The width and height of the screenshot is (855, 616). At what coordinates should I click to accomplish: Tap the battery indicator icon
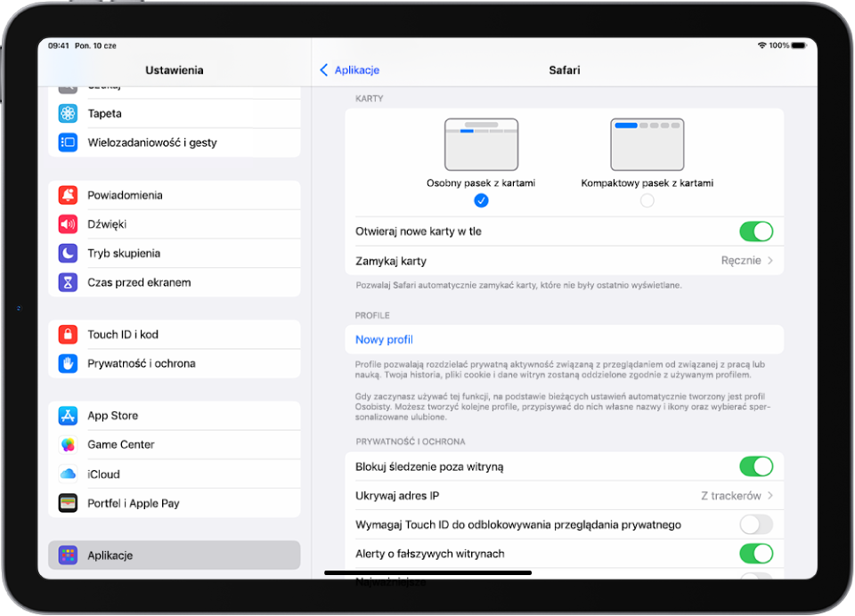(x=800, y=45)
